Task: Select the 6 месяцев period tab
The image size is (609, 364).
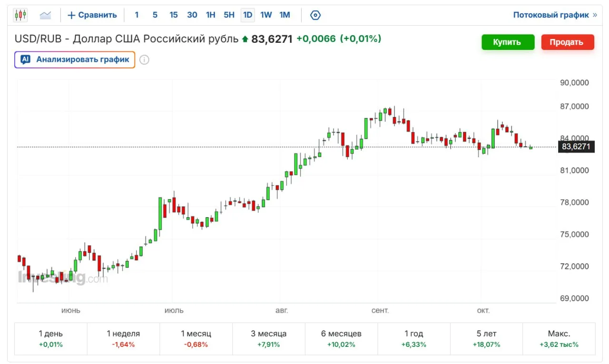Action: (341, 339)
